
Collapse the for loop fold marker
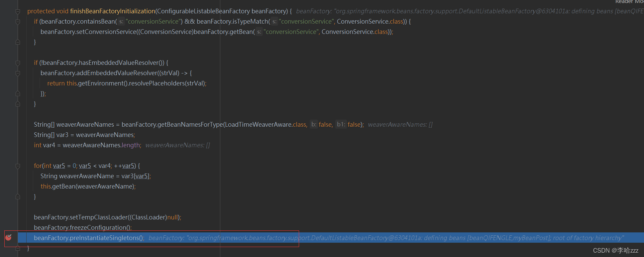(18, 166)
